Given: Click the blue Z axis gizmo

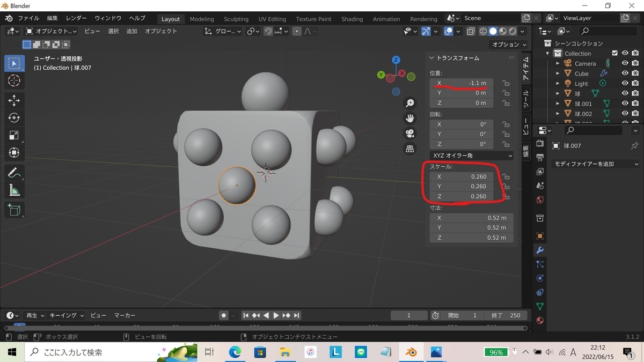Looking at the screenshot, I should pyautogui.click(x=396, y=60).
